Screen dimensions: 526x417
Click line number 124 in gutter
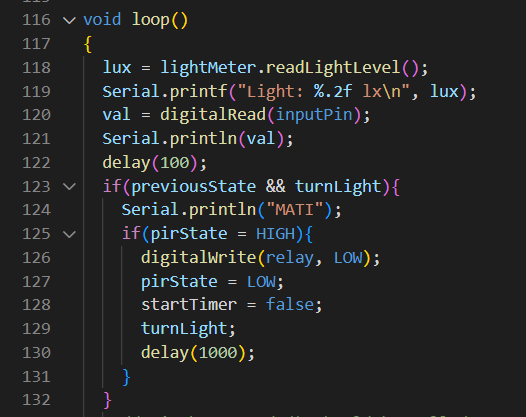coord(36,210)
